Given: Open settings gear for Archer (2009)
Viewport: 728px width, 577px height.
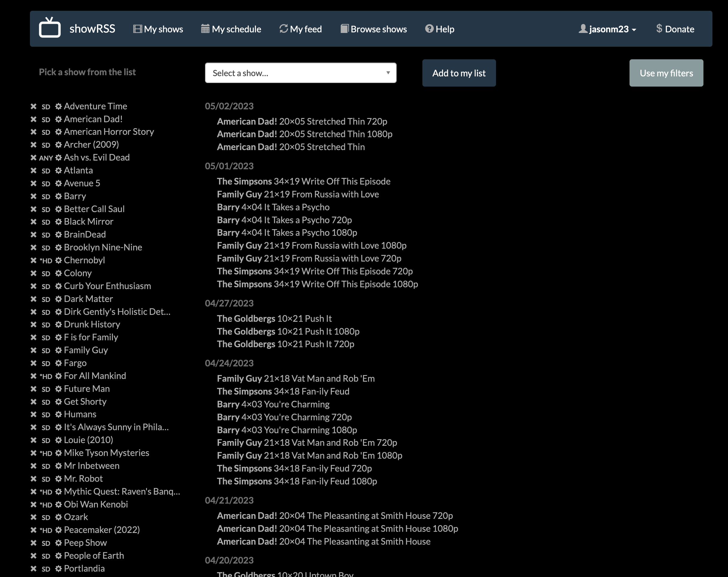Looking at the screenshot, I should tap(58, 145).
